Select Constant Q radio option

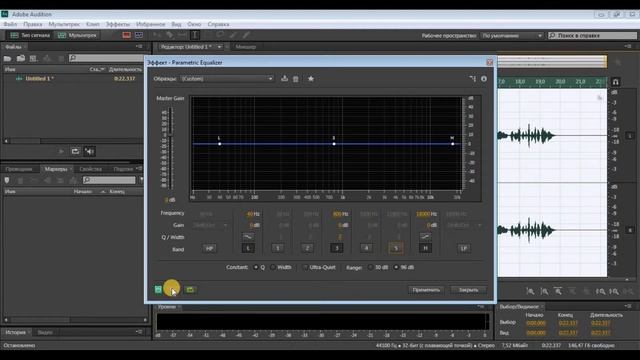256,267
